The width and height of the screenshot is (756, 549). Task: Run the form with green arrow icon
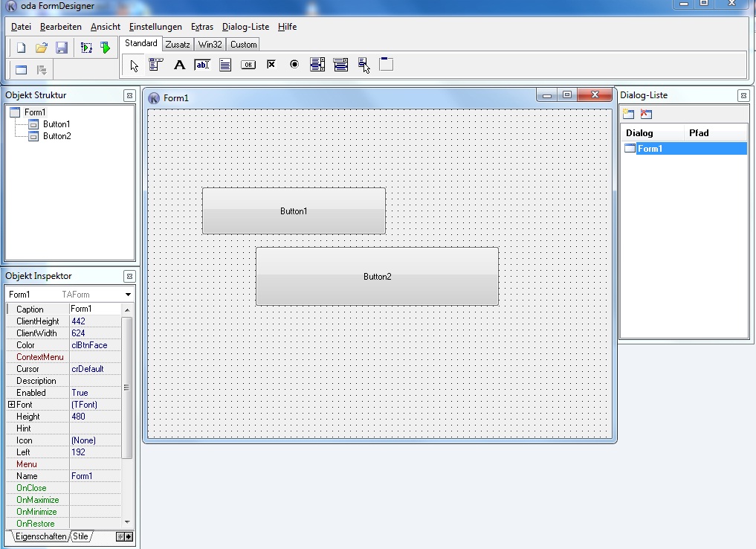tap(106, 48)
